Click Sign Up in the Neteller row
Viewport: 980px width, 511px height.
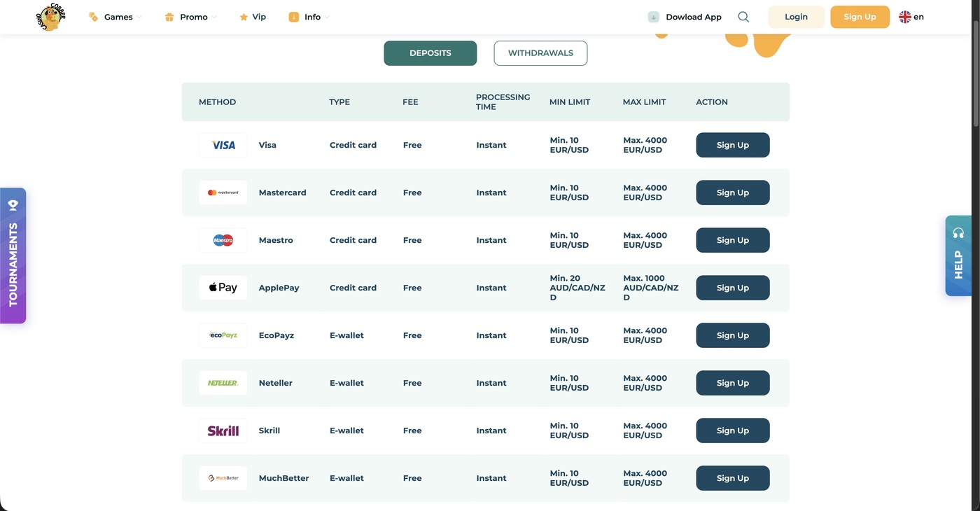pyautogui.click(x=733, y=383)
